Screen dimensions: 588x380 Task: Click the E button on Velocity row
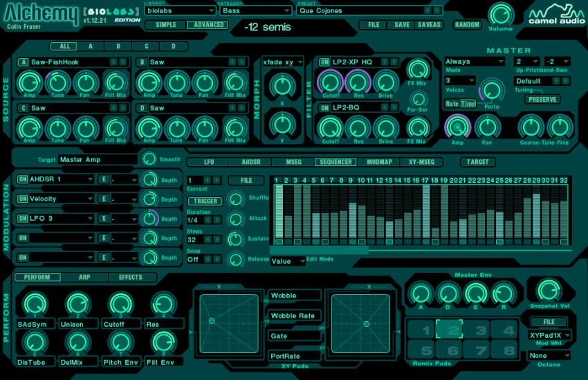pyautogui.click(x=104, y=199)
